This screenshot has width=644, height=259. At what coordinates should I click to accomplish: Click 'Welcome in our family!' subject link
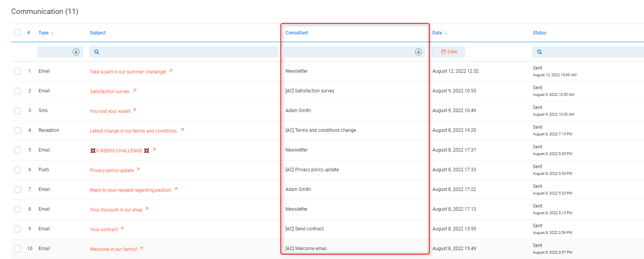point(113,249)
